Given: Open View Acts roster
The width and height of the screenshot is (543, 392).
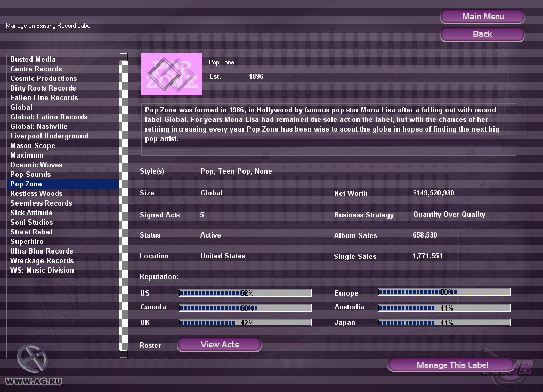Looking at the screenshot, I should click(x=219, y=345).
